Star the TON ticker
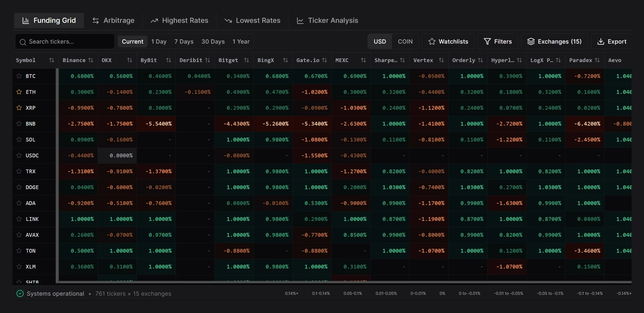Image resolution: width=644 pixels, height=313 pixels. coord(19,251)
